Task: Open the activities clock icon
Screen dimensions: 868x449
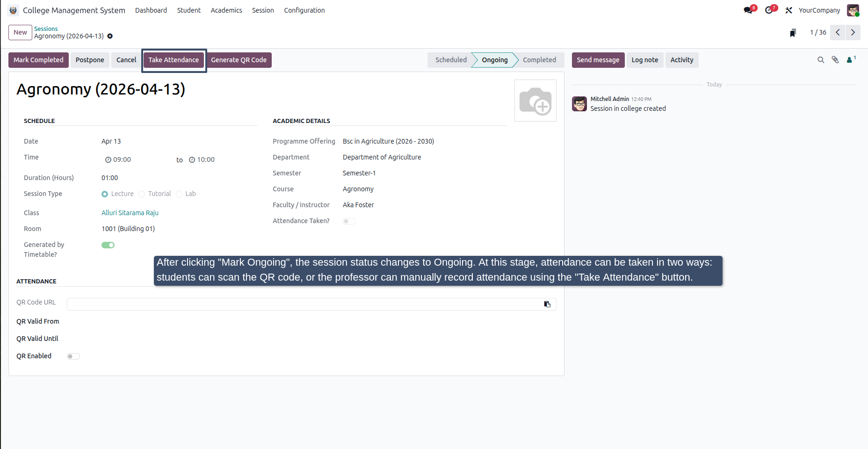Action: click(769, 10)
